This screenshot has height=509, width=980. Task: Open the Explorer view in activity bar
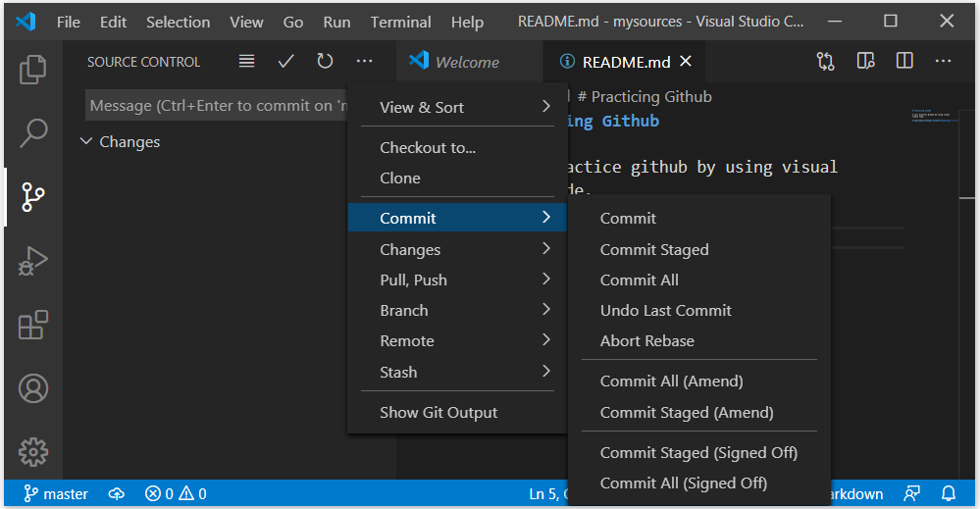click(33, 69)
